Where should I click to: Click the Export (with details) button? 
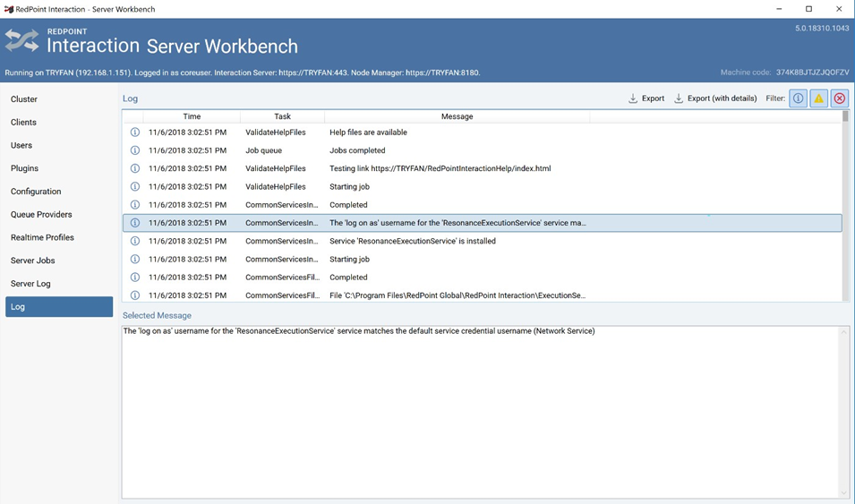[714, 98]
